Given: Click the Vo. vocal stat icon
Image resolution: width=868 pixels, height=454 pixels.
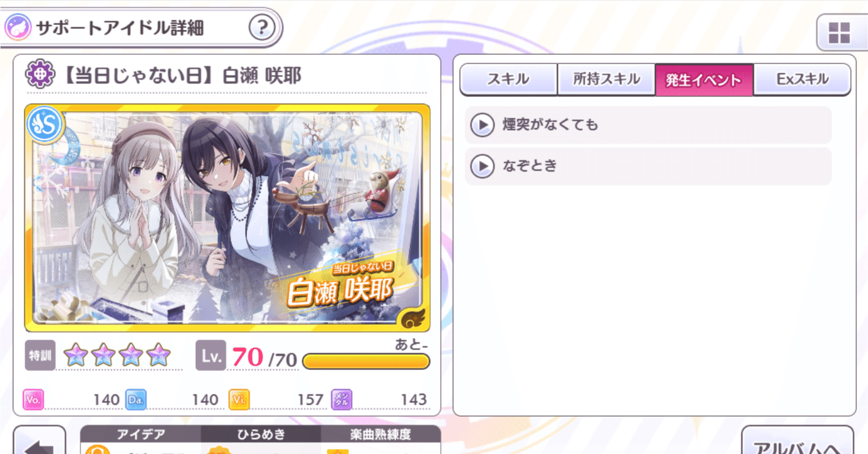Looking at the screenshot, I should point(33,400).
